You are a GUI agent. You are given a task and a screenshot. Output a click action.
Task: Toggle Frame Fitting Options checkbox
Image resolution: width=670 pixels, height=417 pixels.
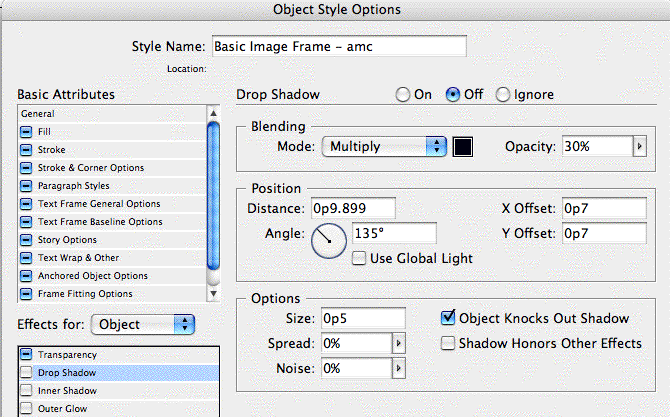pyautogui.click(x=26, y=294)
